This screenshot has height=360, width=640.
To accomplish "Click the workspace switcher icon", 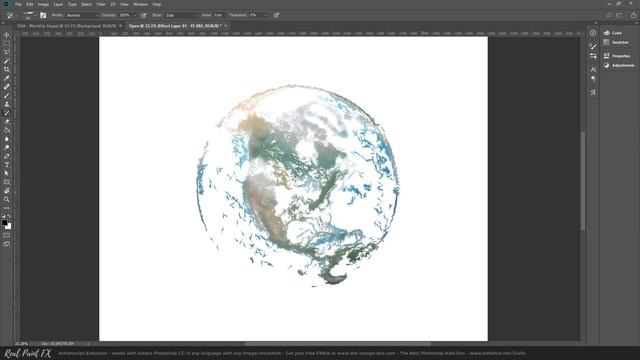I will [x=620, y=15].
